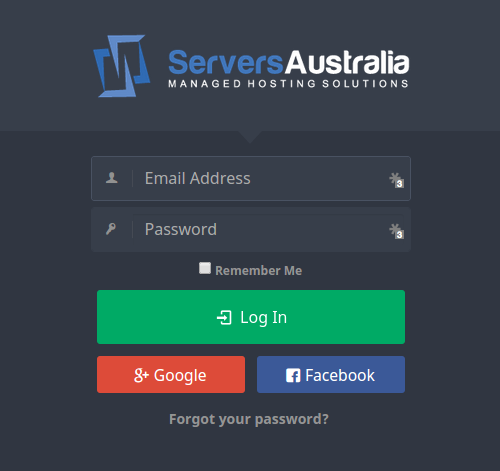Open the Forgot your password link

pyautogui.click(x=249, y=419)
